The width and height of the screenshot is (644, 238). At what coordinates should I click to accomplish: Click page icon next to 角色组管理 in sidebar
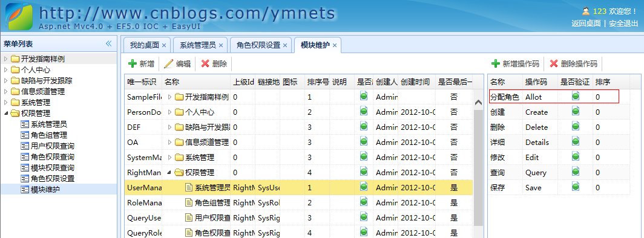tap(25, 135)
